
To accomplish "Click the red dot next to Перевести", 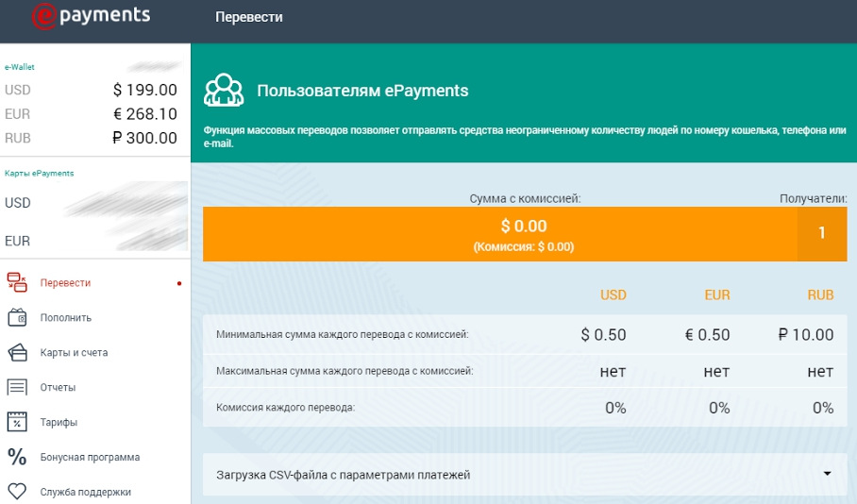I will click(179, 283).
